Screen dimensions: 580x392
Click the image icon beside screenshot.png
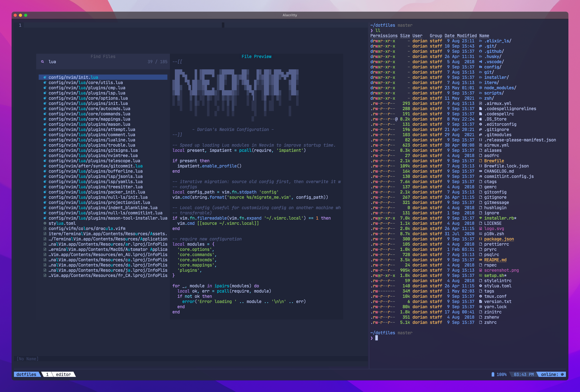pos(480,270)
